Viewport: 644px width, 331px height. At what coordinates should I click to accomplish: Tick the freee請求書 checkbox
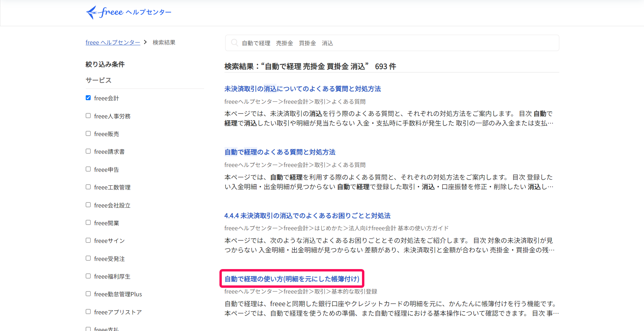point(88,151)
